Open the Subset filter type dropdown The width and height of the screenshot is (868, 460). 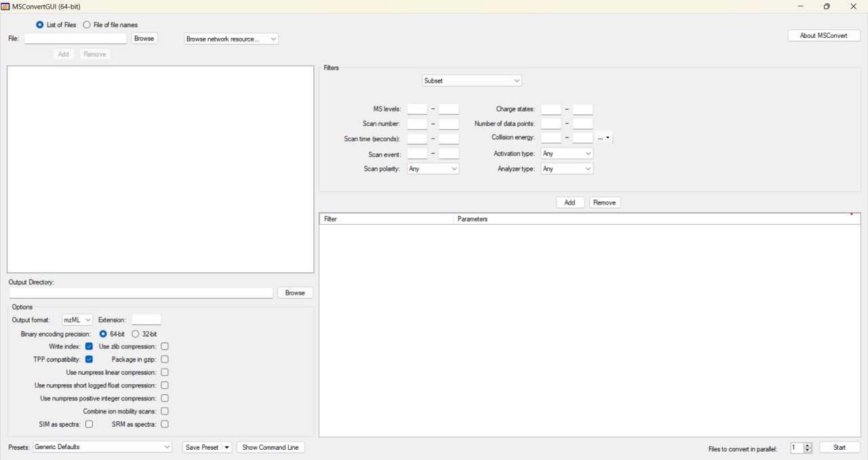(x=471, y=81)
